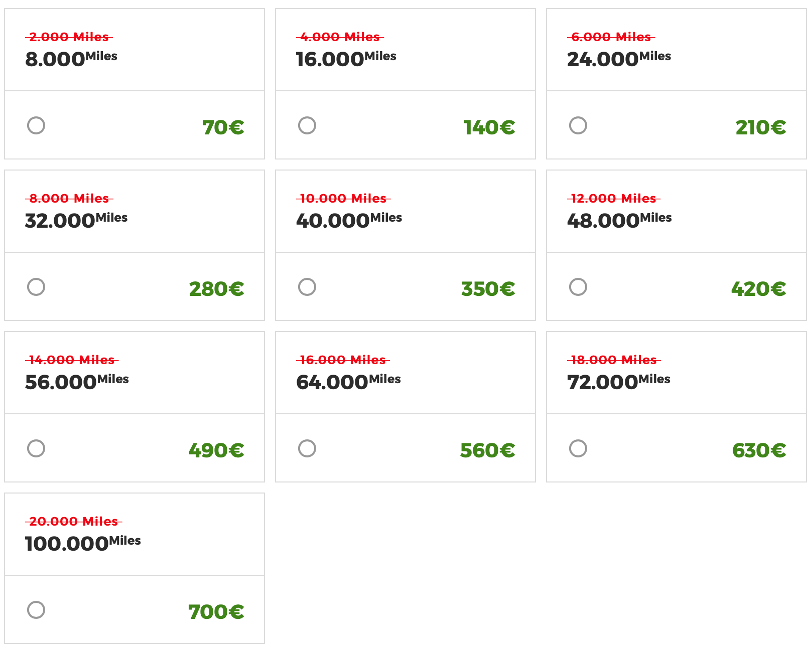Click the 700€ price label
The height and width of the screenshot is (650, 812).
click(x=216, y=612)
